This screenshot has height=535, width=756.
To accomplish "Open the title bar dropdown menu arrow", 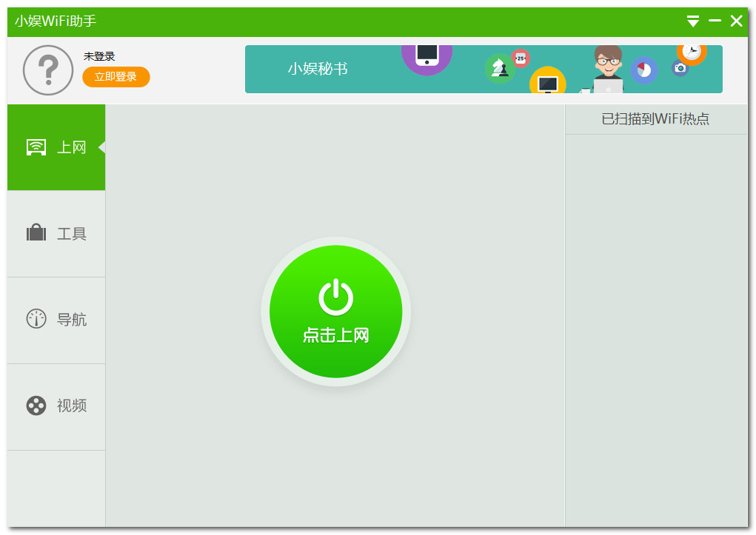I will [693, 21].
